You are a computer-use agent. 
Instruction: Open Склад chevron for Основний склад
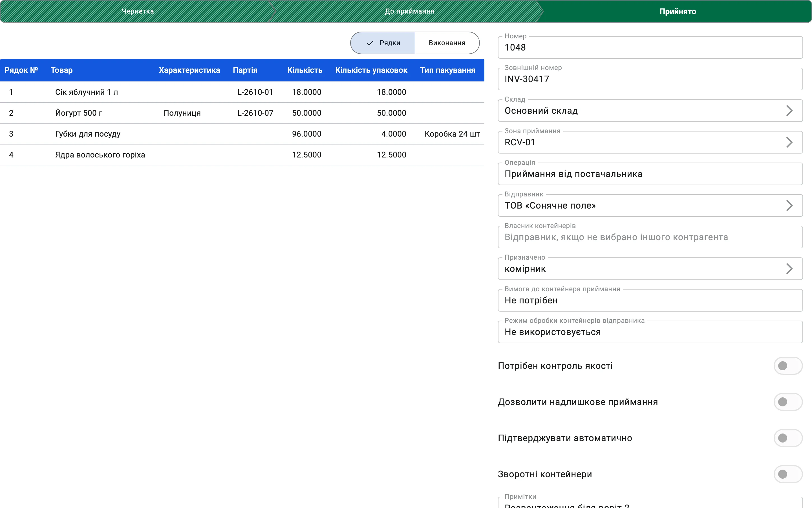(789, 111)
